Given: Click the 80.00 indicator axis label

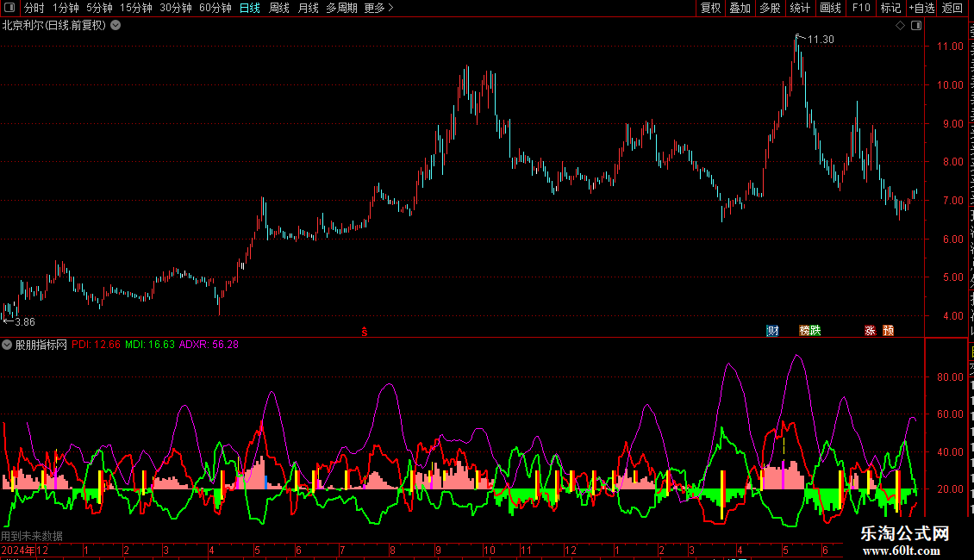Looking at the screenshot, I should coord(950,376).
